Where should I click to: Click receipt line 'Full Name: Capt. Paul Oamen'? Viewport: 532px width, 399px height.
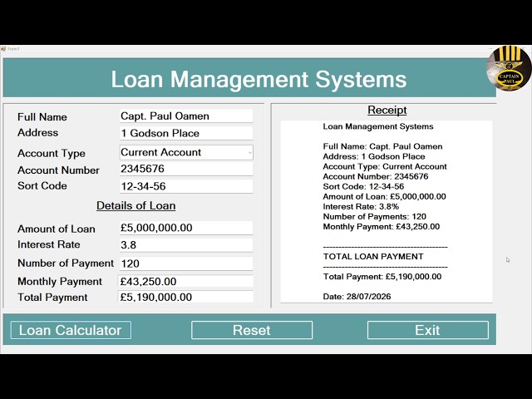382,146
